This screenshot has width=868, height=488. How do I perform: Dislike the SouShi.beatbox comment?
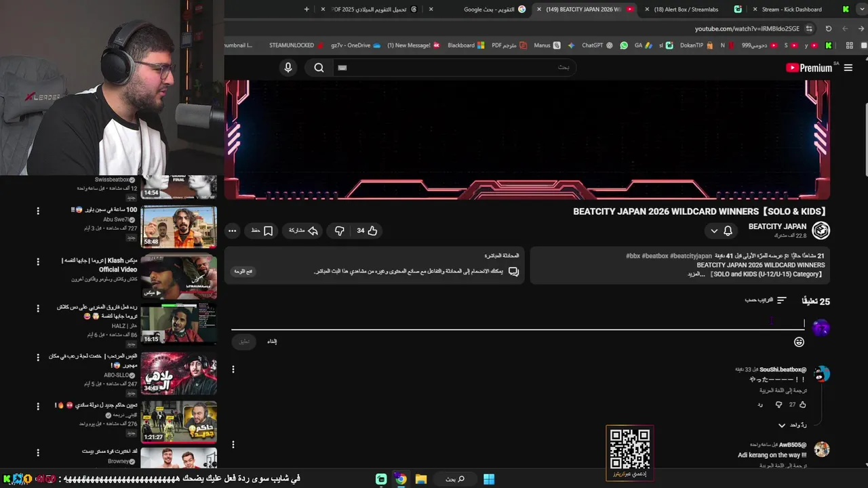tap(778, 405)
